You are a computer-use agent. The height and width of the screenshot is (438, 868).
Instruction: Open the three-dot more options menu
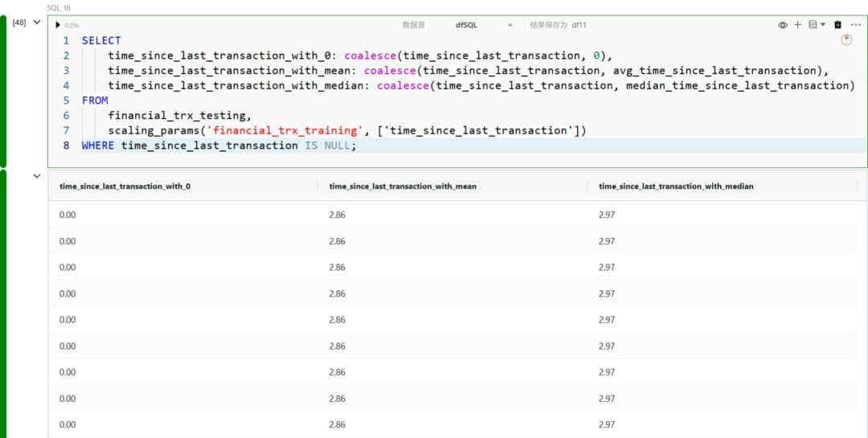[855, 25]
